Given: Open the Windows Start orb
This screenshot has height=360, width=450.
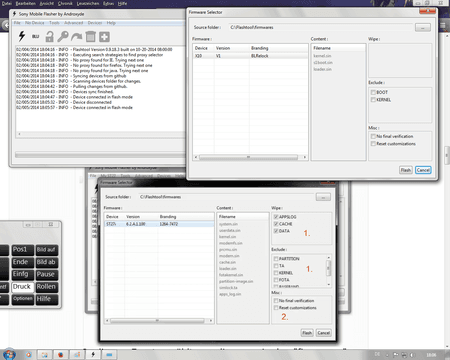Looking at the screenshot, I should [9, 354].
